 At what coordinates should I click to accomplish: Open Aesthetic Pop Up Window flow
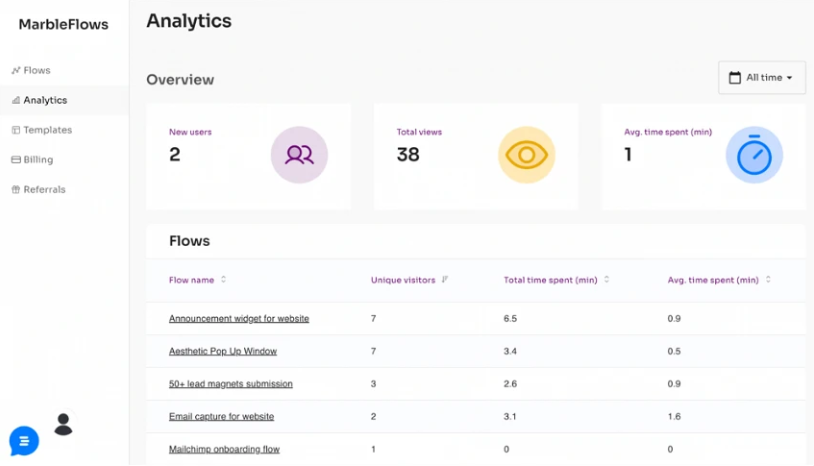click(x=223, y=351)
